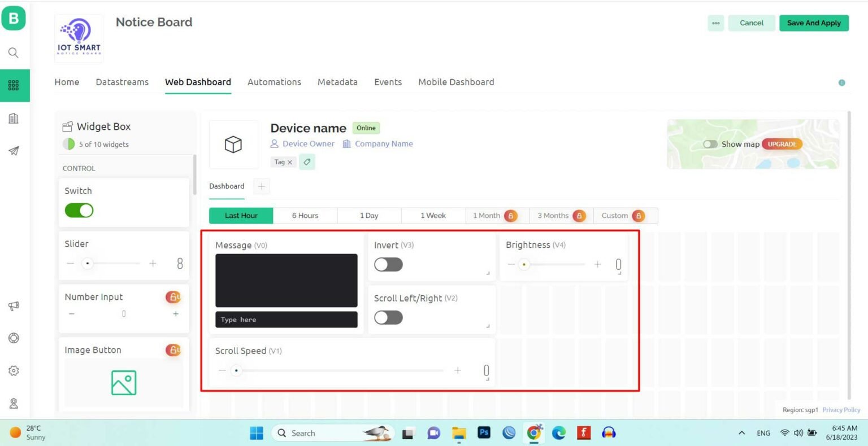
Task: Open the megaphone announcements icon in sidebar
Action: [x=14, y=305]
